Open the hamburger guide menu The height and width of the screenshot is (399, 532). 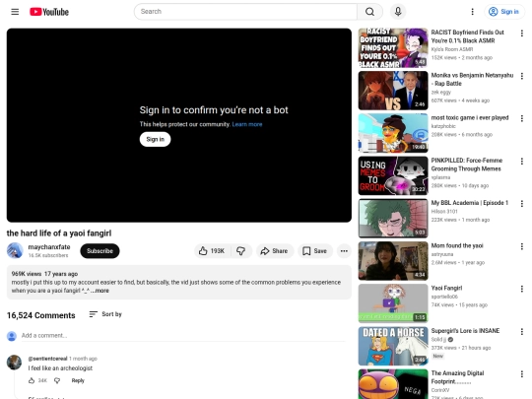[15, 12]
